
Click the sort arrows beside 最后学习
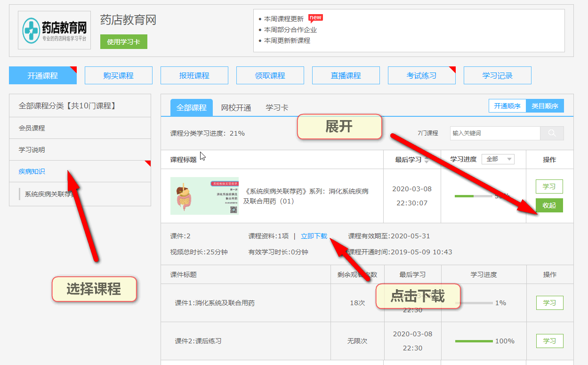click(x=427, y=160)
